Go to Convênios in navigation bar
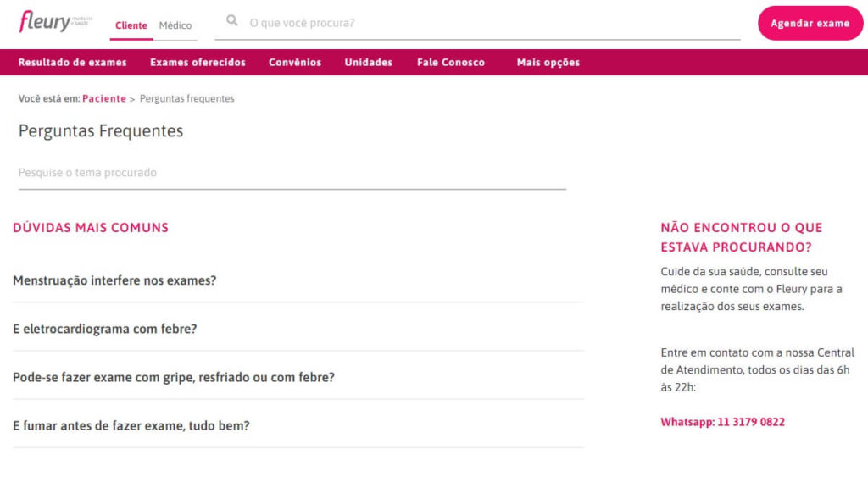The width and height of the screenshot is (868, 488). [295, 63]
